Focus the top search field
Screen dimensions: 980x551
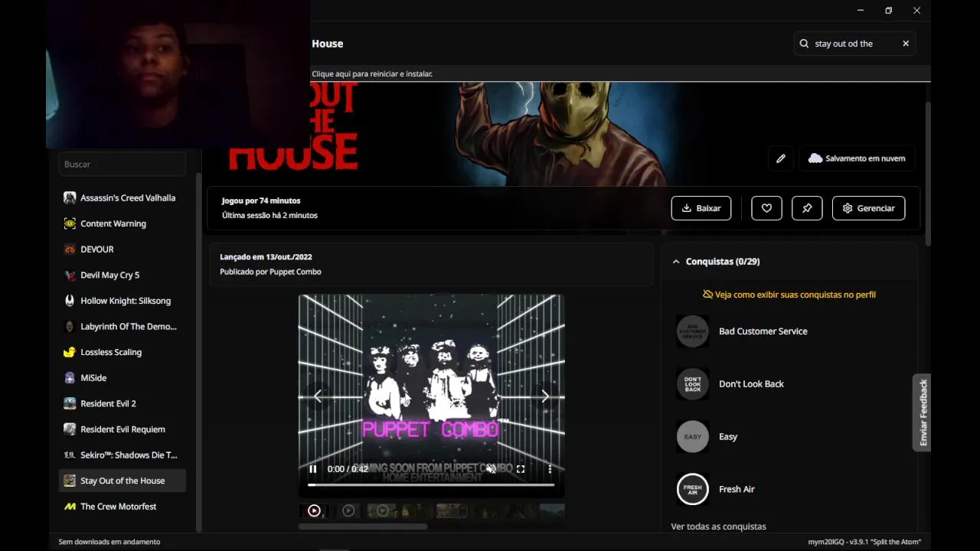point(854,44)
